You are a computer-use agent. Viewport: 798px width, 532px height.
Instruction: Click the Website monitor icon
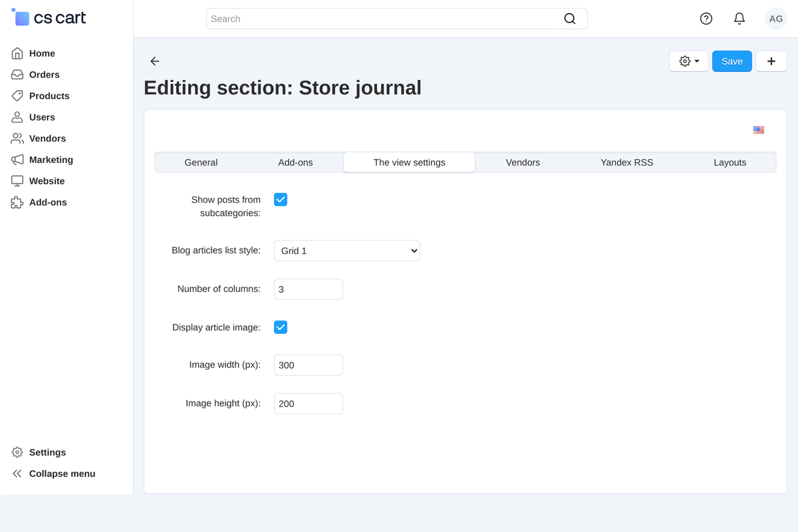point(17,181)
